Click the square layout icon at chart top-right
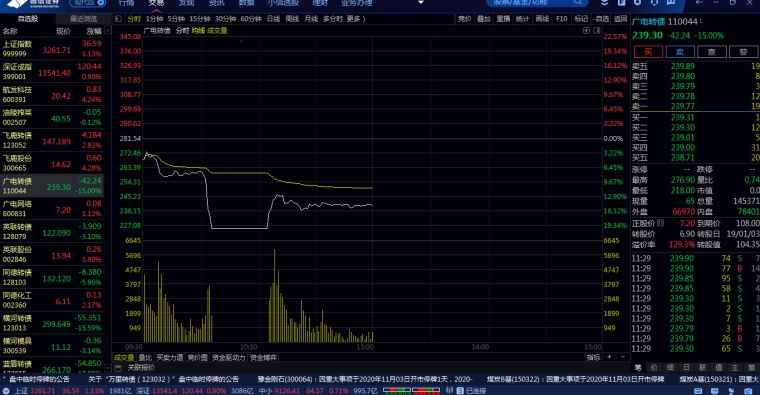This screenshot has height=395, width=760. click(597, 31)
